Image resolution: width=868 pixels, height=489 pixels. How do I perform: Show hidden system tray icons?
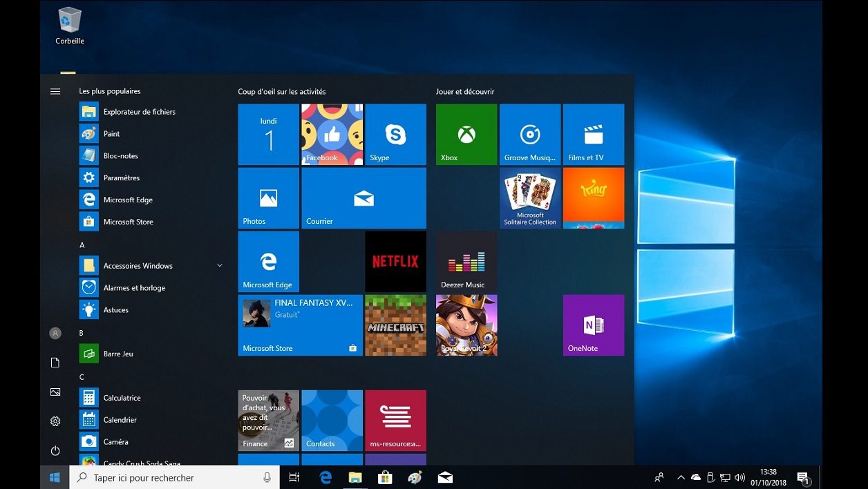click(681, 477)
